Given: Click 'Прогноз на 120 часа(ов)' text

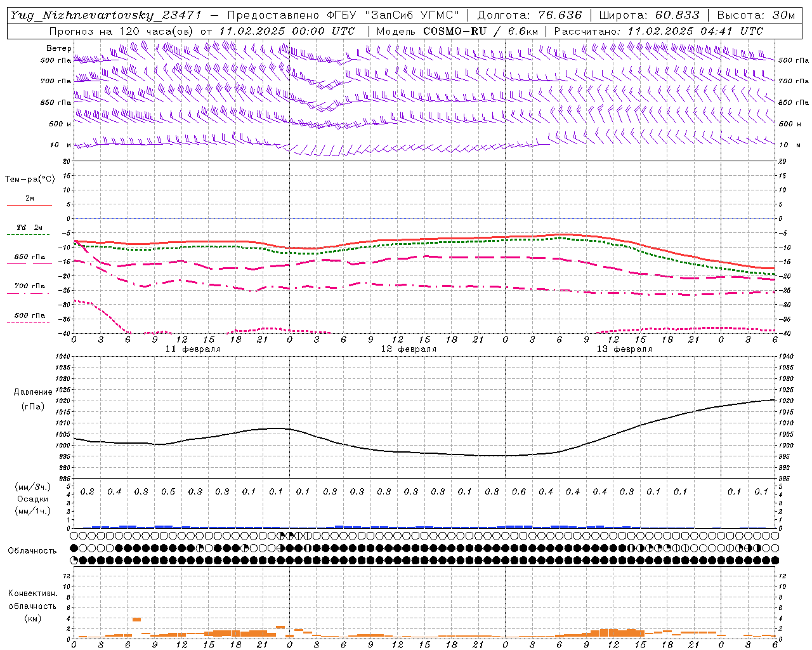Looking at the screenshot, I should (x=122, y=31).
